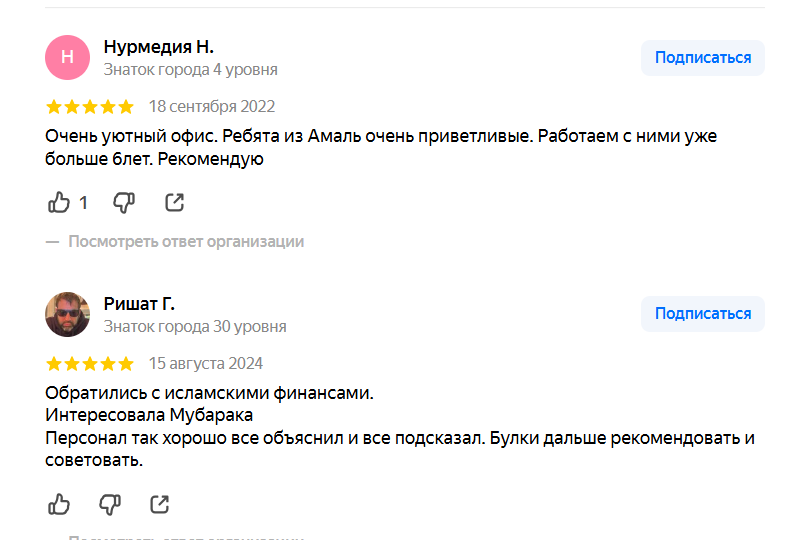This screenshot has width=797, height=540.
Task: Open Нурмедия Н. profile name link
Action: click(x=158, y=47)
